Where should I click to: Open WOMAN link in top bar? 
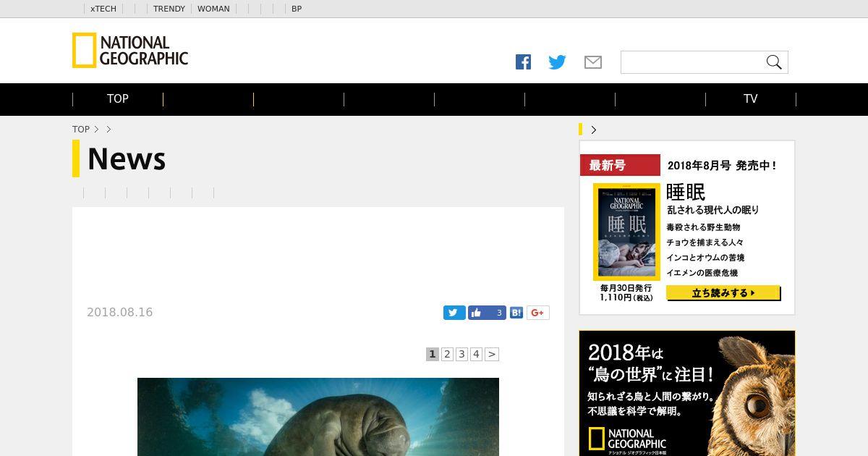pos(213,9)
